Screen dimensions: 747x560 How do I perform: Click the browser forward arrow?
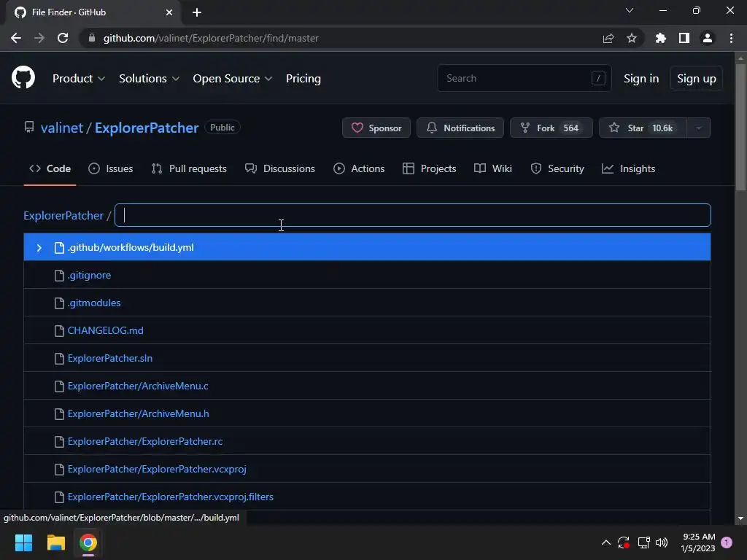click(x=39, y=38)
